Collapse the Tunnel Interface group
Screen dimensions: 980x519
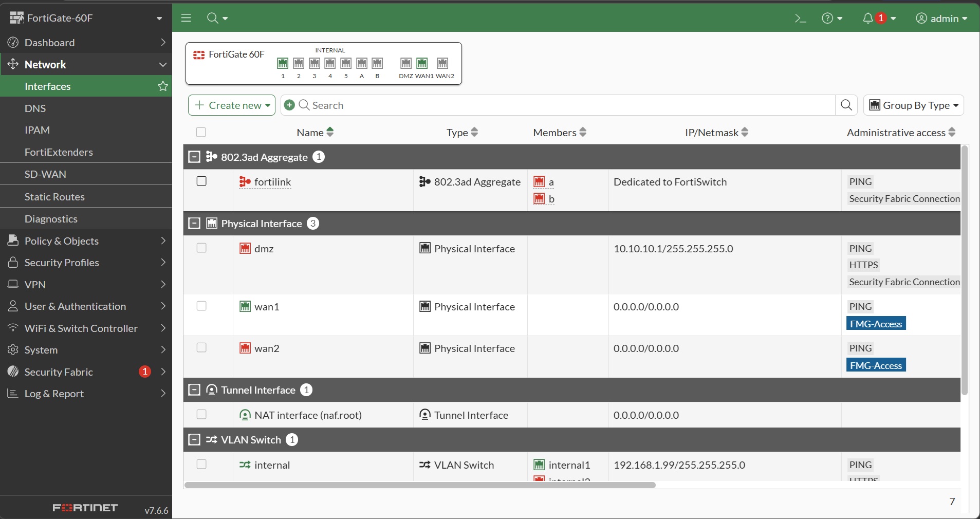pos(194,390)
